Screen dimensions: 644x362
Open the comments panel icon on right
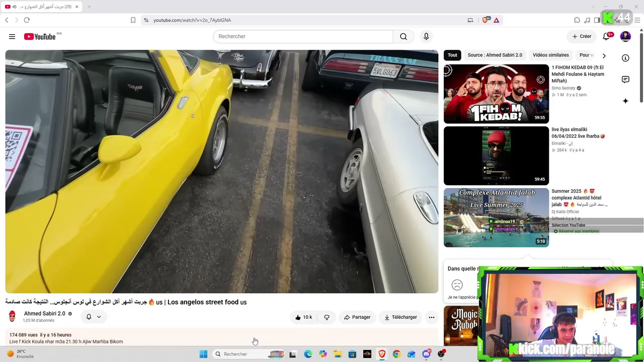coord(625,79)
